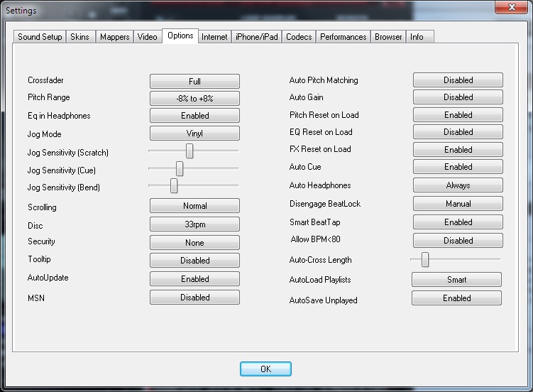Toggle FX Reset on Load button
This screenshot has width=533, height=392.
(458, 149)
